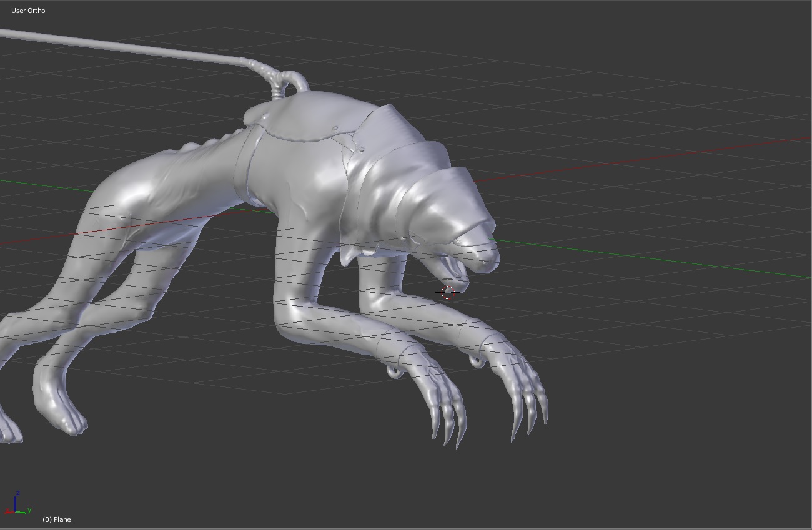Select the harness strap around the torso
The image size is (812, 530).
[253, 165]
